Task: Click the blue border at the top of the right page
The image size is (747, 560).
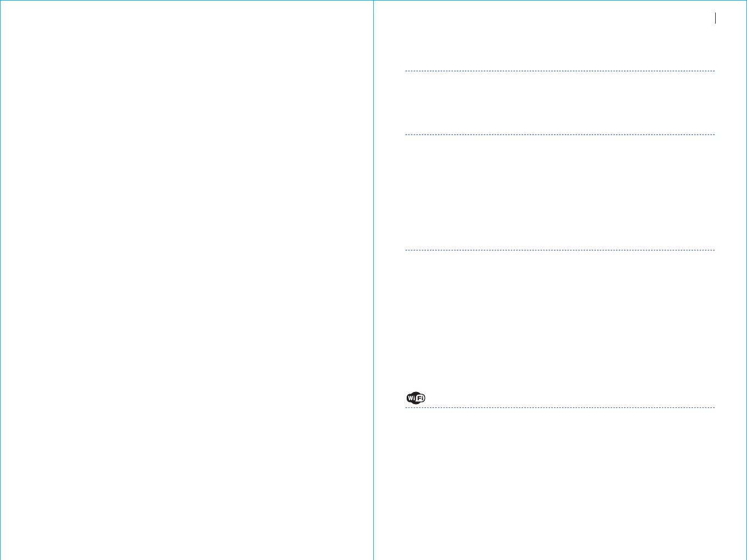Action: [560, 1]
